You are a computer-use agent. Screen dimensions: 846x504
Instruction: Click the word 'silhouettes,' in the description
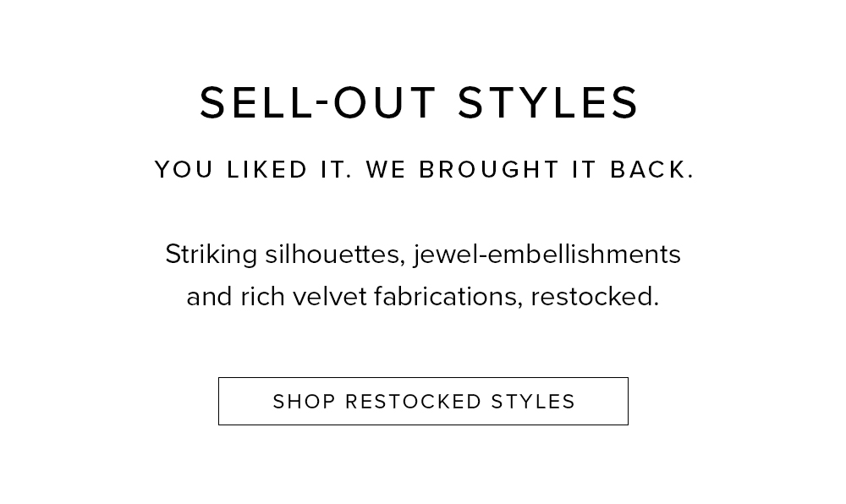click(x=335, y=255)
